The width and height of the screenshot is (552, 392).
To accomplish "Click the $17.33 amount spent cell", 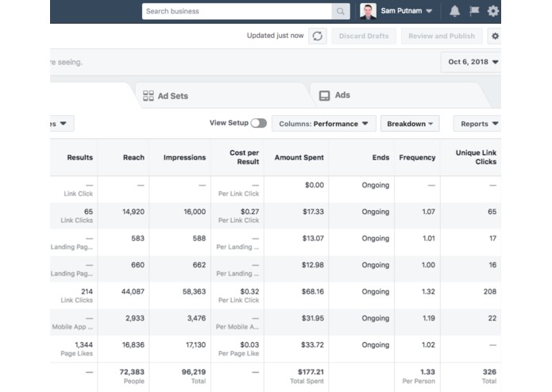I will pyautogui.click(x=313, y=212).
